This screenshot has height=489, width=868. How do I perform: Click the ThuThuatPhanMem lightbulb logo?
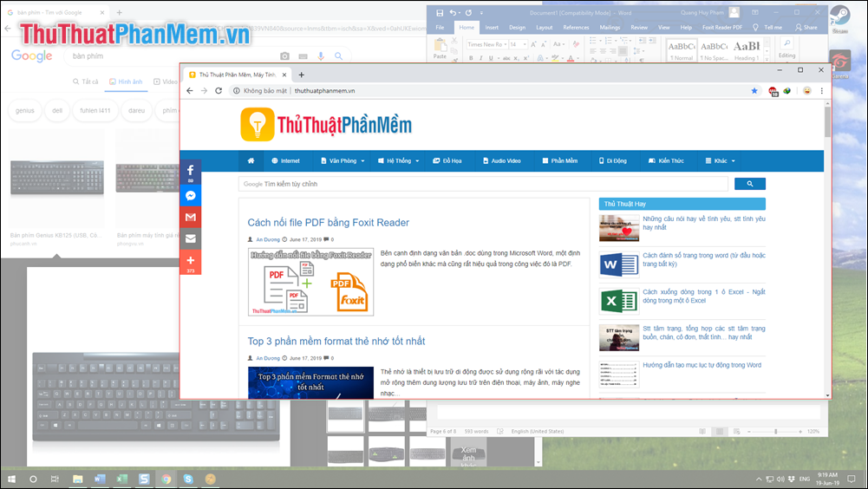pos(257,124)
